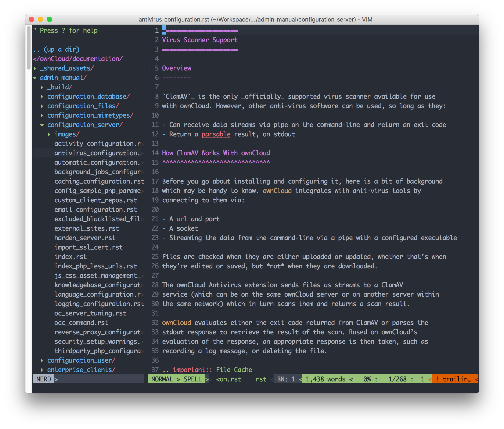This screenshot has height=429, width=504.
Task: Click the '1,438 words' count
Action: tap(325, 379)
